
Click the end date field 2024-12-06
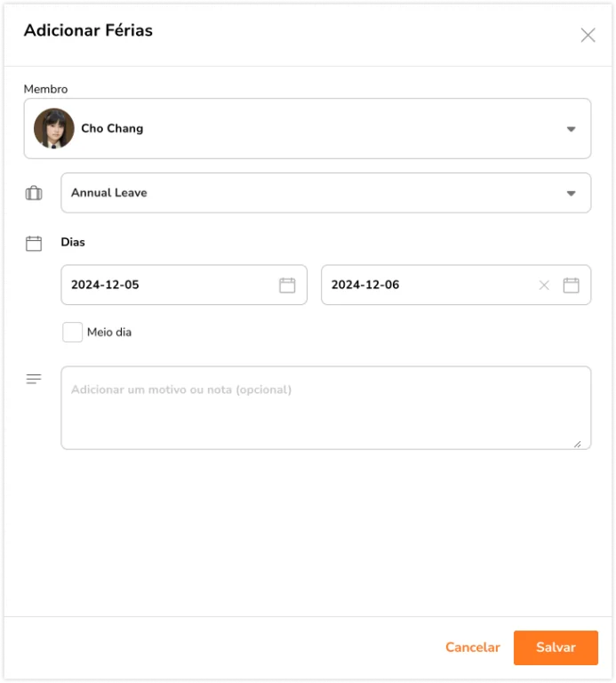456,285
